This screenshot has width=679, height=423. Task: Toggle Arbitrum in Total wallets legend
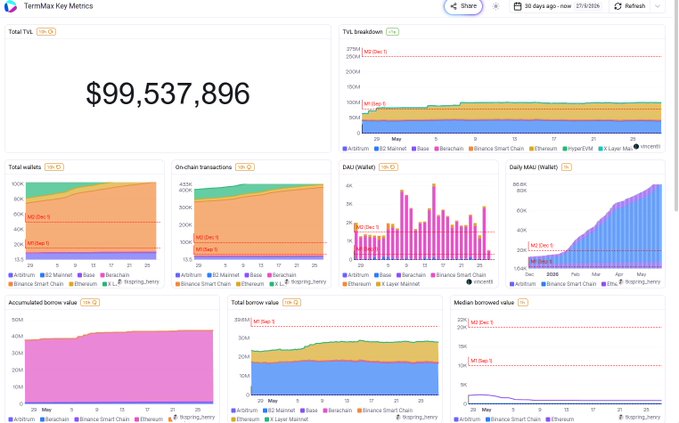[x=22, y=275]
